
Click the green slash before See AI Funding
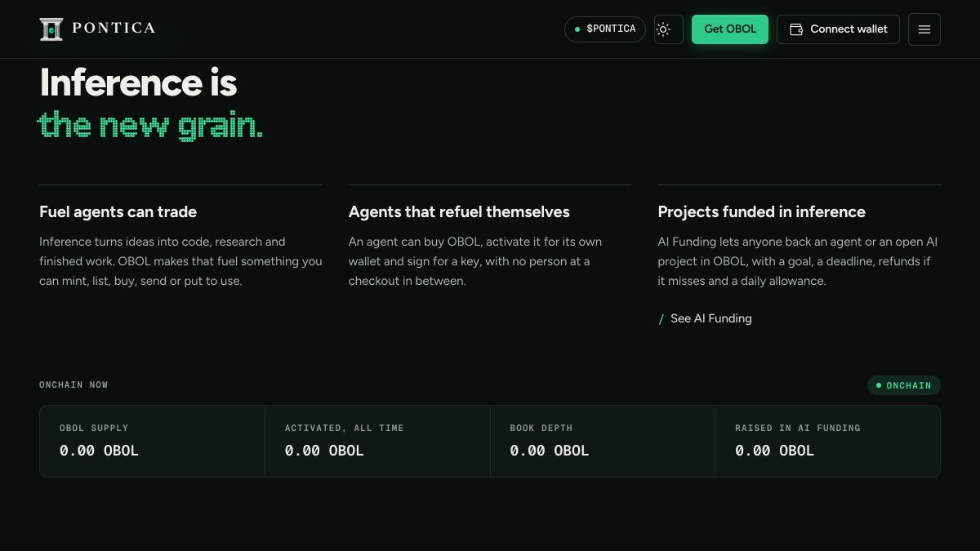click(x=661, y=319)
